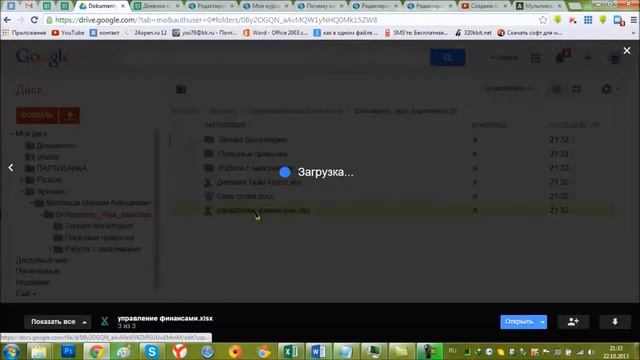Click the first green arrow extension icon
640x360 pixels.
click(558, 20)
